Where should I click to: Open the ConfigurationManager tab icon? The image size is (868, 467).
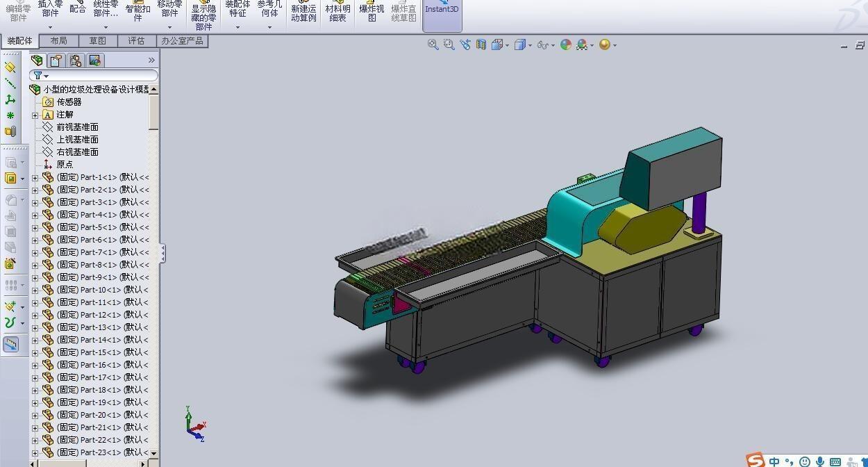click(76, 60)
